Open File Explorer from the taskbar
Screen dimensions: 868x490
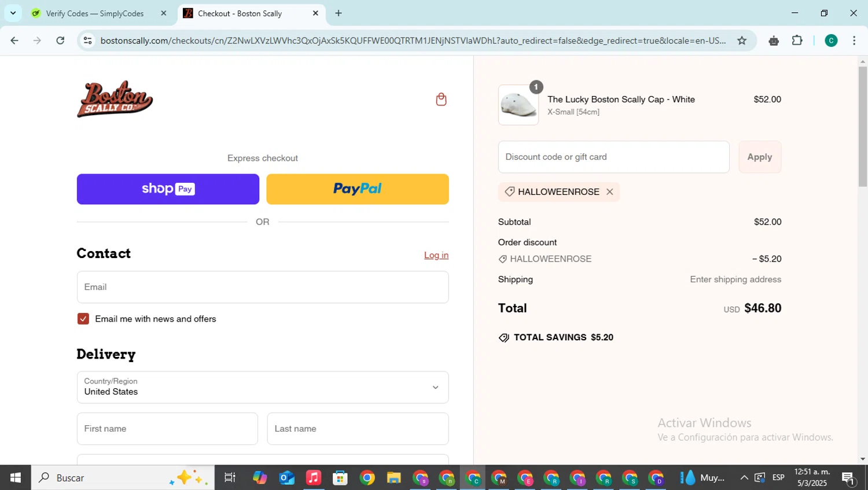[x=394, y=478]
